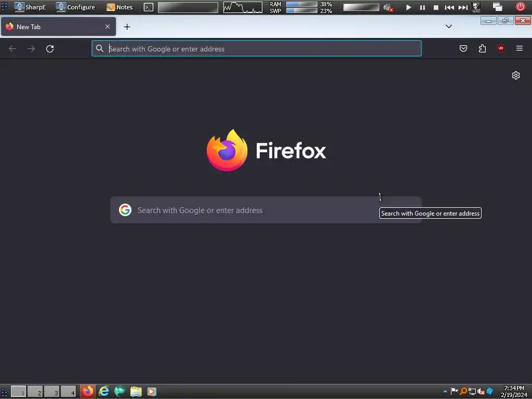The height and width of the screenshot is (399, 532).
Task: Reload the current page
Action: pyautogui.click(x=50, y=48)
